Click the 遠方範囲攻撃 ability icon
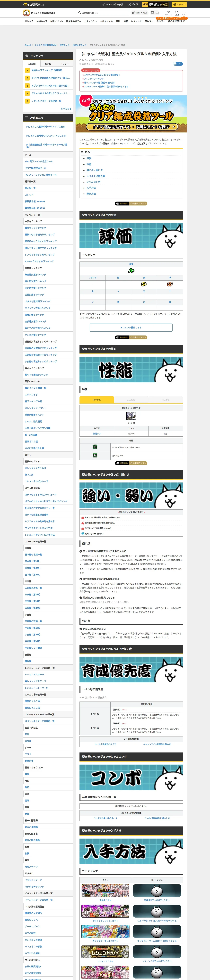210x980 pixels. click(95, 455)
